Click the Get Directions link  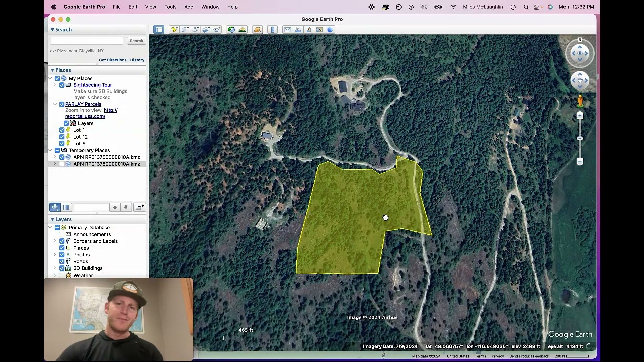(113, 60)
